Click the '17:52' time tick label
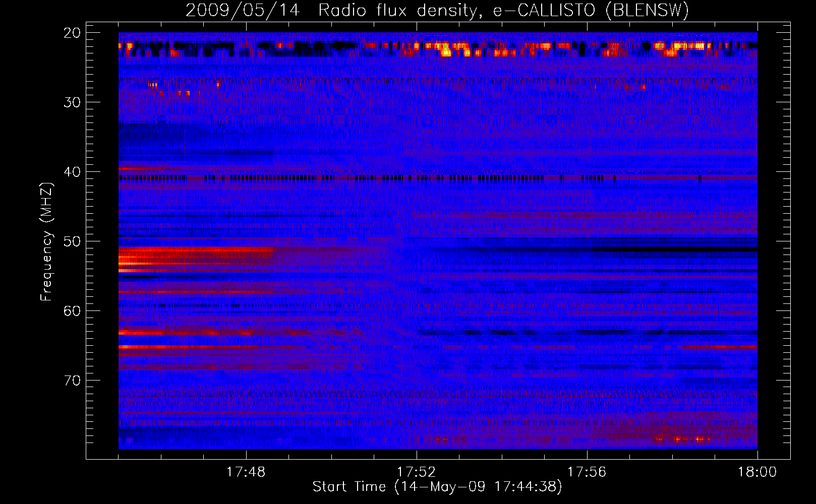The image size is (816, 504). [x=416, y=472]
